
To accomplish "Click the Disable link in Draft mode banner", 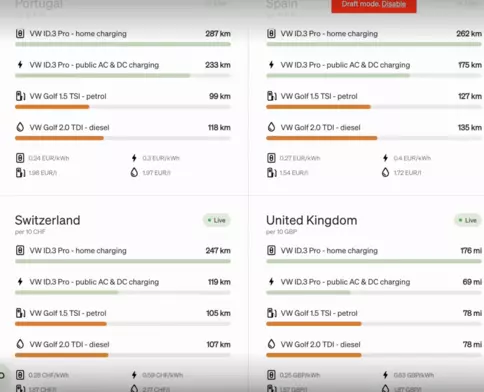I will click(x=394, y=4).
